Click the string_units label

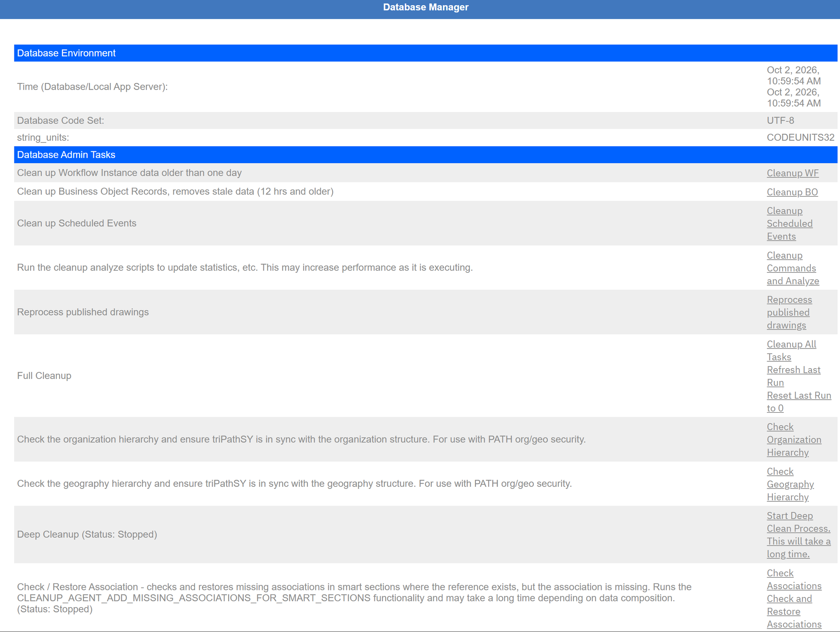43,138
